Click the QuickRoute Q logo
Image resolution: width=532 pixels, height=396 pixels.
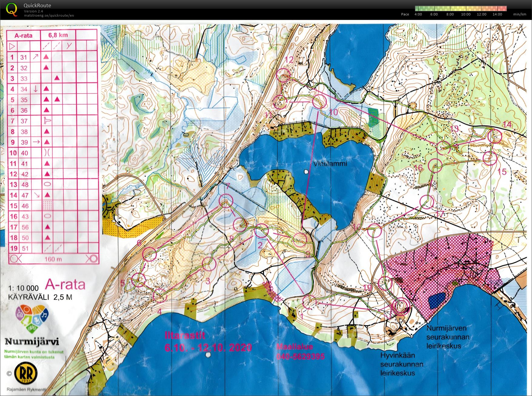pos(12,9)
